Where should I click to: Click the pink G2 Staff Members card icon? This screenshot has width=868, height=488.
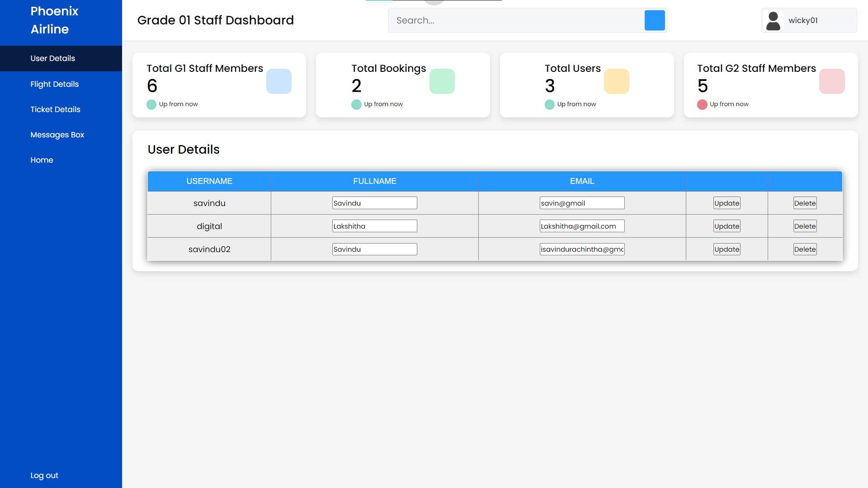pos(831,81)
